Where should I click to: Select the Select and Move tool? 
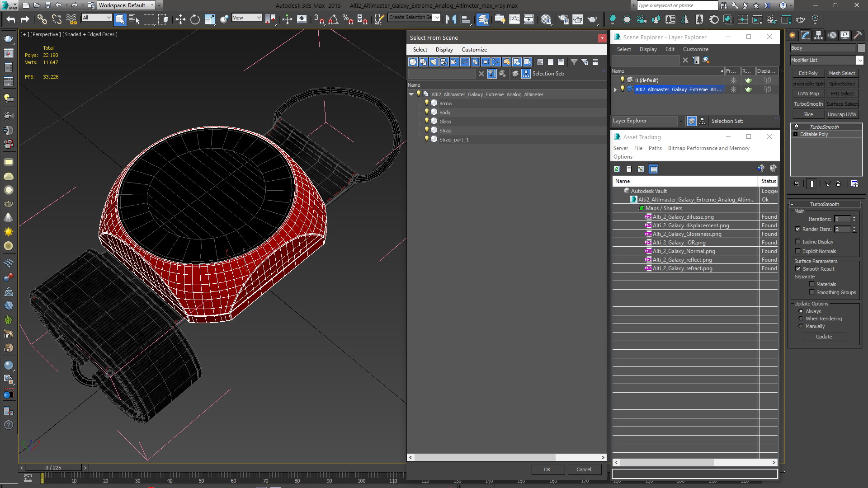click(x=180, y=19)
